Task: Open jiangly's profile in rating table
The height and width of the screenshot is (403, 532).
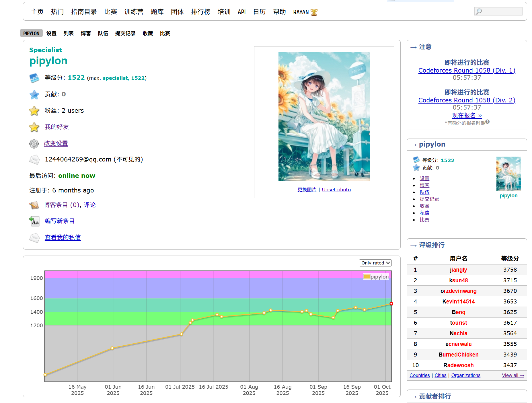Action: (x=458, y=270)
